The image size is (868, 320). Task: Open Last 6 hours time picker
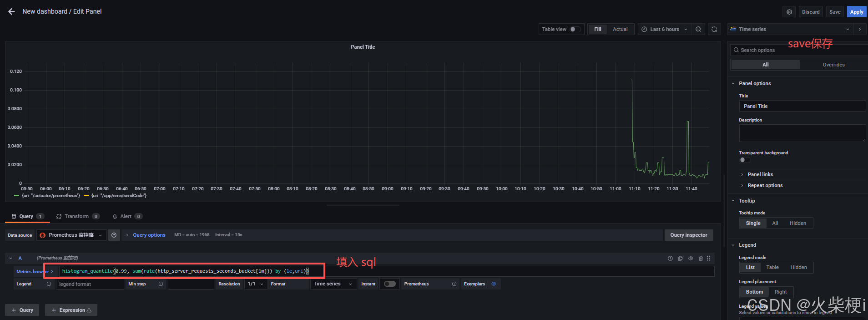pyautogui.click(x=664, y=29)
